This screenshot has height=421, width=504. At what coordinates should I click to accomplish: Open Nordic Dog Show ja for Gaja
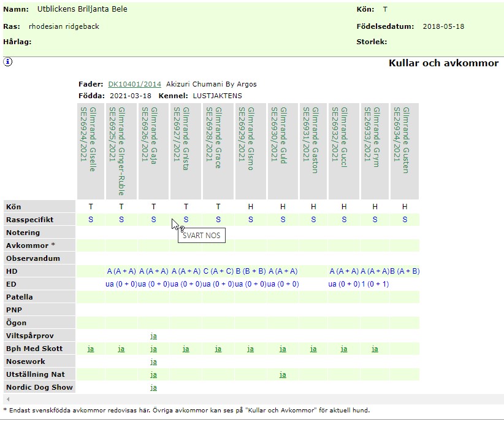point(154,387)
